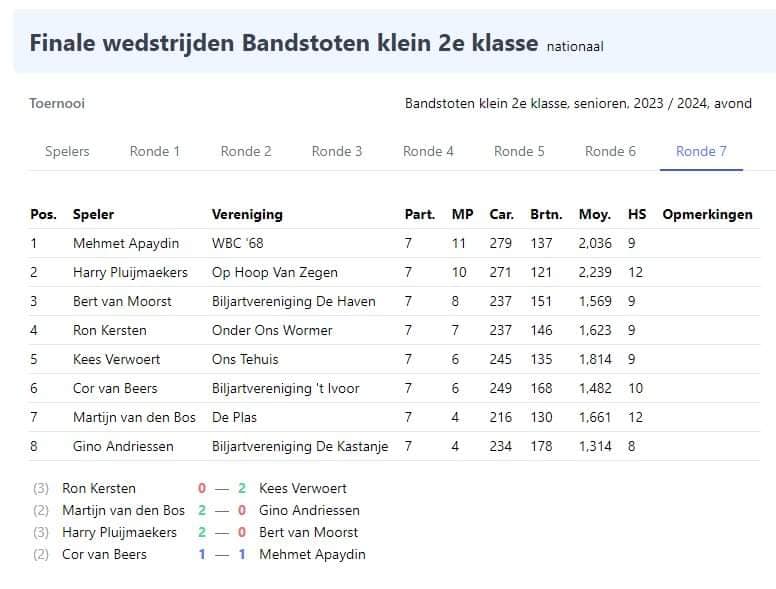Open the Ronde 6 tab
The width and height of the screenshot is (776, 589).
pyautogui.click(x=610, y=151)
